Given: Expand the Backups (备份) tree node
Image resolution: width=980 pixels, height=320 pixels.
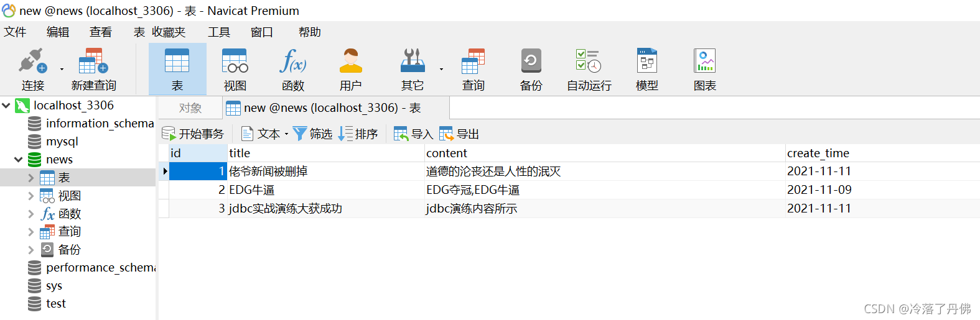Looking at the screenshot, I should click(x=31, y=250).
